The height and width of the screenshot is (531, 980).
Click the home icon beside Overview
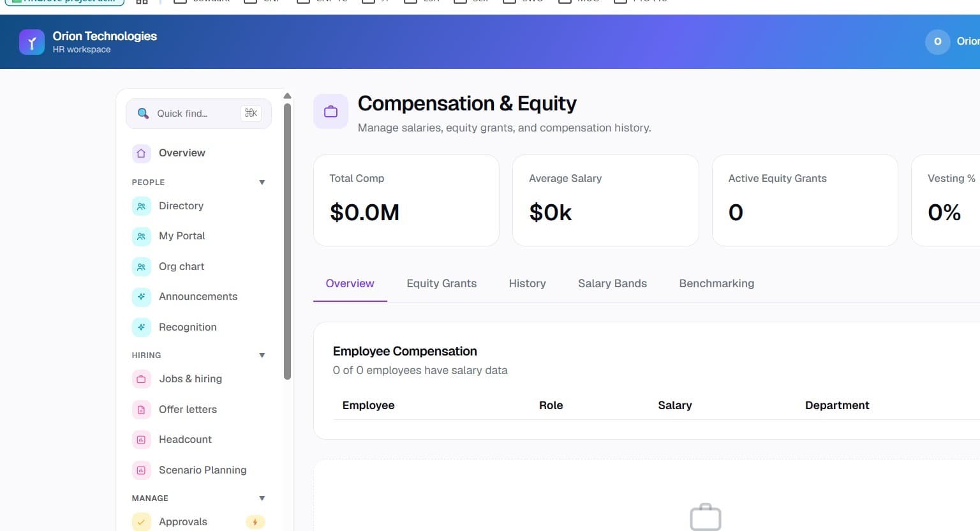click(x=141, y=153)
